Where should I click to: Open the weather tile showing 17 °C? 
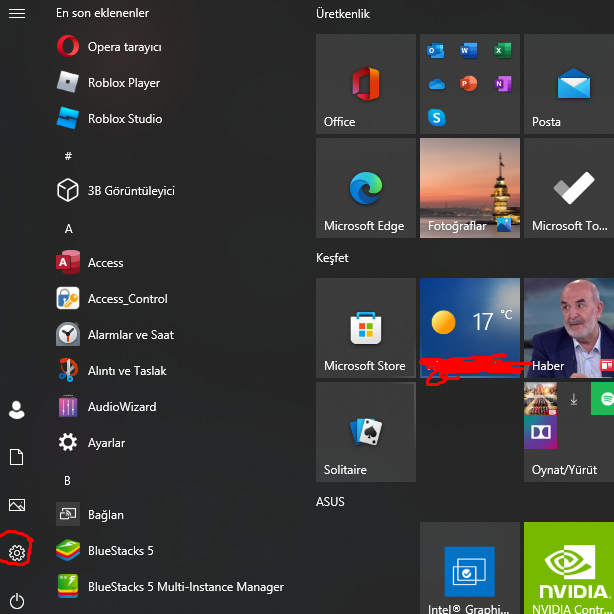[470, 328]
